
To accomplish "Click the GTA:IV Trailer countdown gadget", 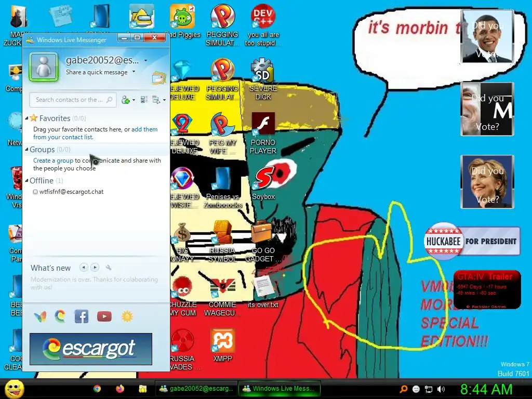I will click(487, 290).
